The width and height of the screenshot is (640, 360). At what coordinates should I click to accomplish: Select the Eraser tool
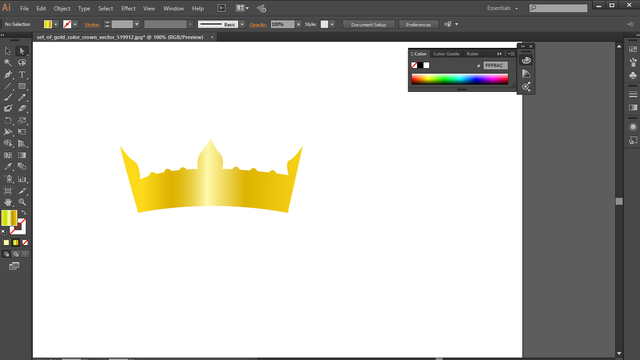tap(22, 109)
